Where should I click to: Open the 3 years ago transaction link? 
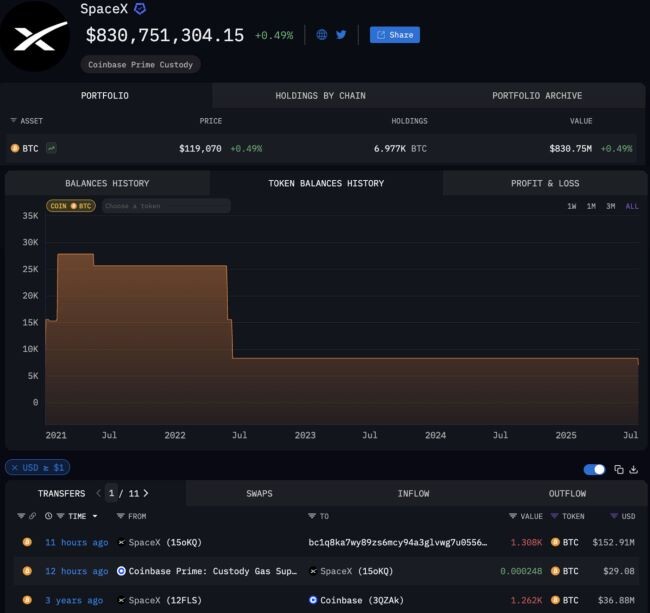click(x=74, y=601)
